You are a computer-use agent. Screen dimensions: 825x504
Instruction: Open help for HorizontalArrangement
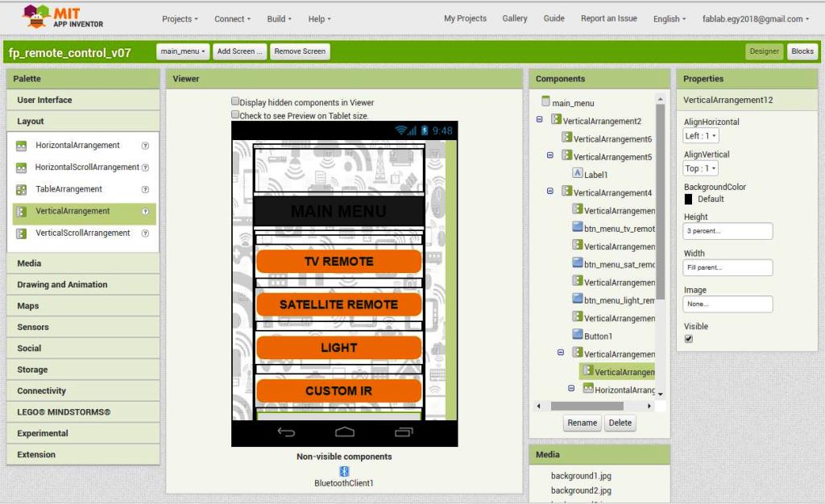[x=145, y=146]
